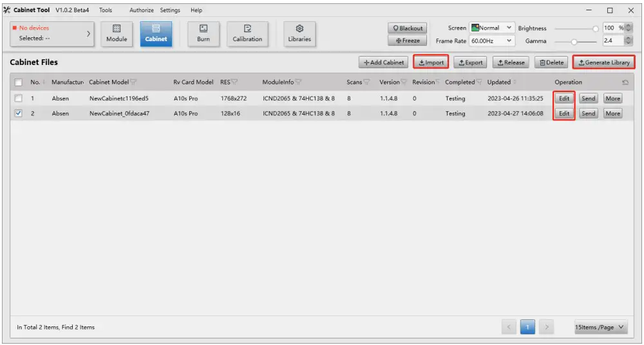Open the Settings menu
Screen dimensions: 644x345
pyautogui.click(x=170, y=10)
